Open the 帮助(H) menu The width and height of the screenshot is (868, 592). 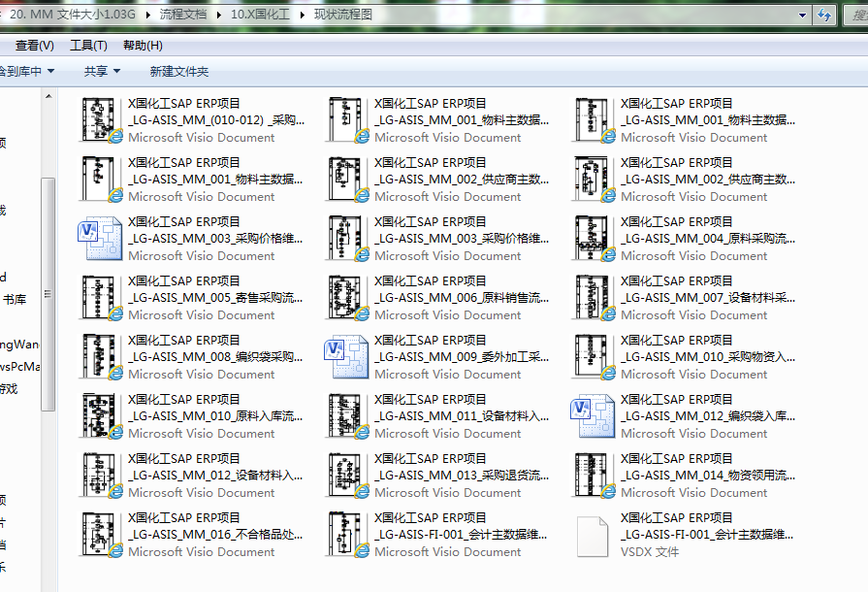(143, 46)
